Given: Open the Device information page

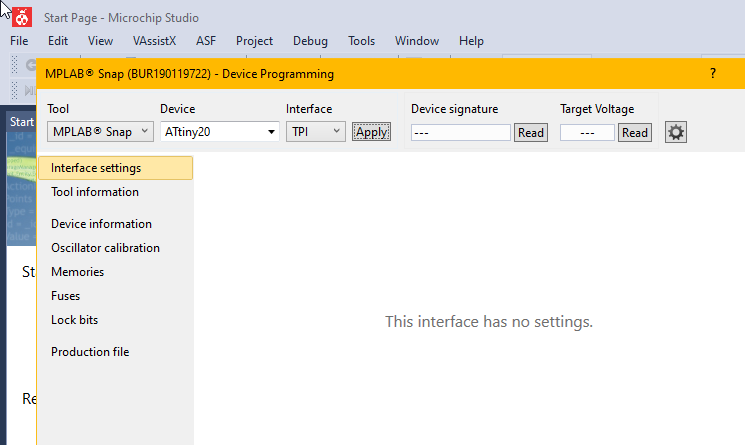Looking at the screenshot, I should 101,224.
